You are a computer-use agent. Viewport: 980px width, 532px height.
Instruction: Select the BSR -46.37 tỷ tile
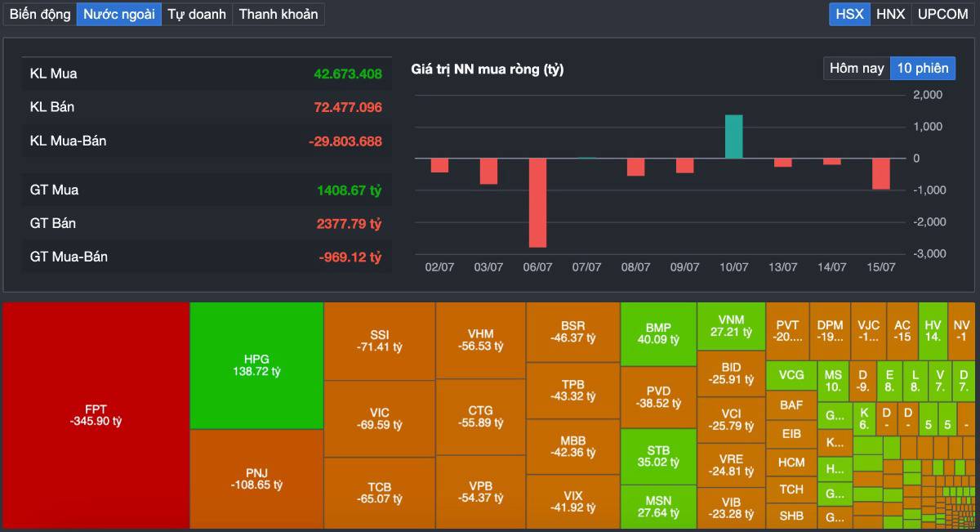point(572,331)
